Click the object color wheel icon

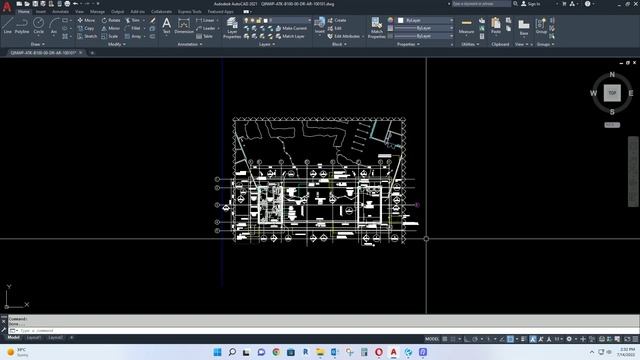click(x=391, y=20)
